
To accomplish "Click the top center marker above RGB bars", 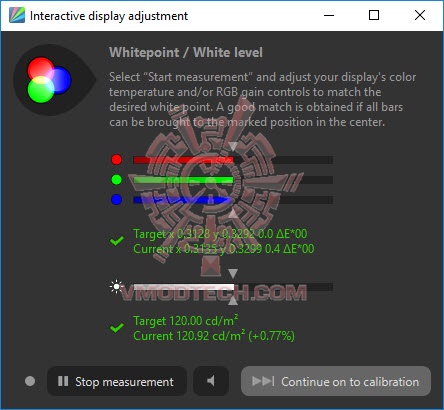I will point(233,146).
